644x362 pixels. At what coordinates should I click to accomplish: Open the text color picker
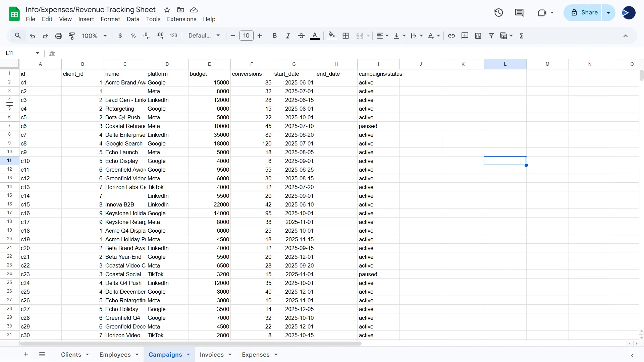(x=315, y=36)
